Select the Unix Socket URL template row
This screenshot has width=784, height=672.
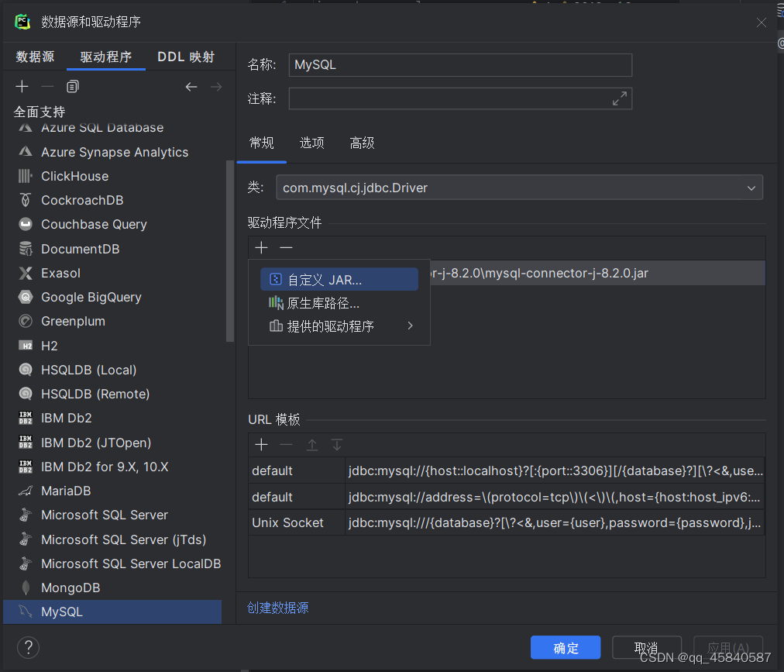click(x=506, y=523)
